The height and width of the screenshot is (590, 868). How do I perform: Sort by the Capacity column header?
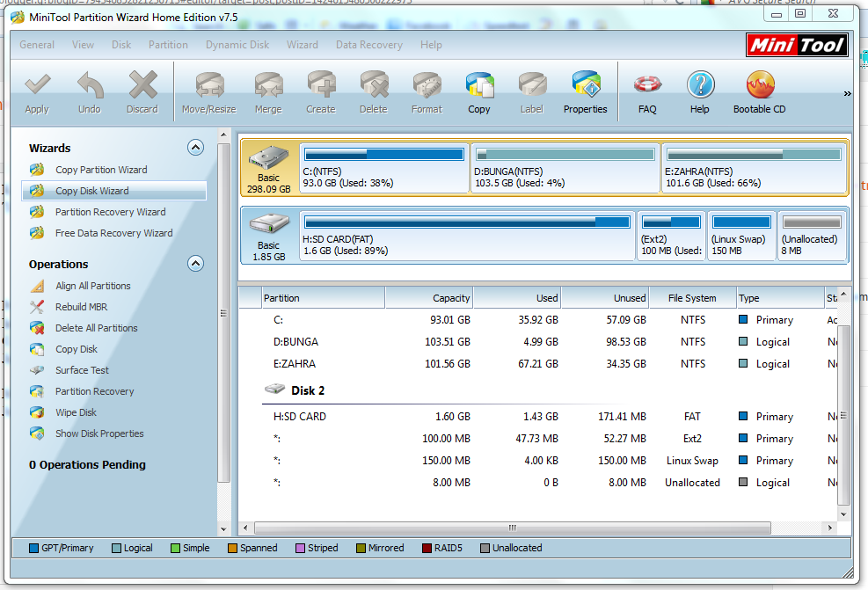pyautogui.click(x=429, y=298)
